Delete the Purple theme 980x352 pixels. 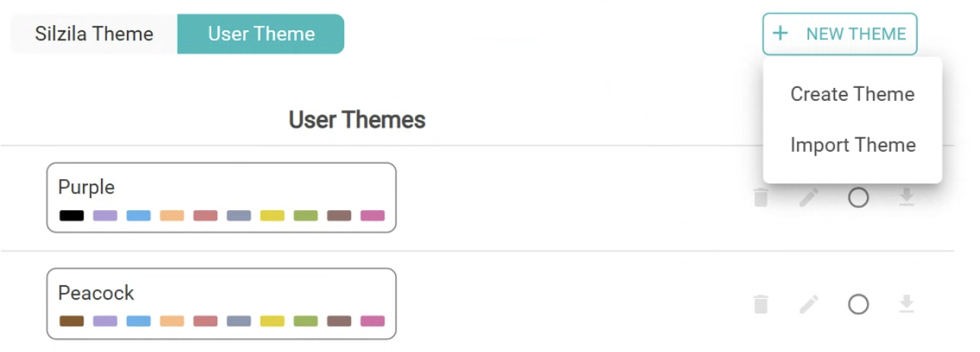coord(760,198)
